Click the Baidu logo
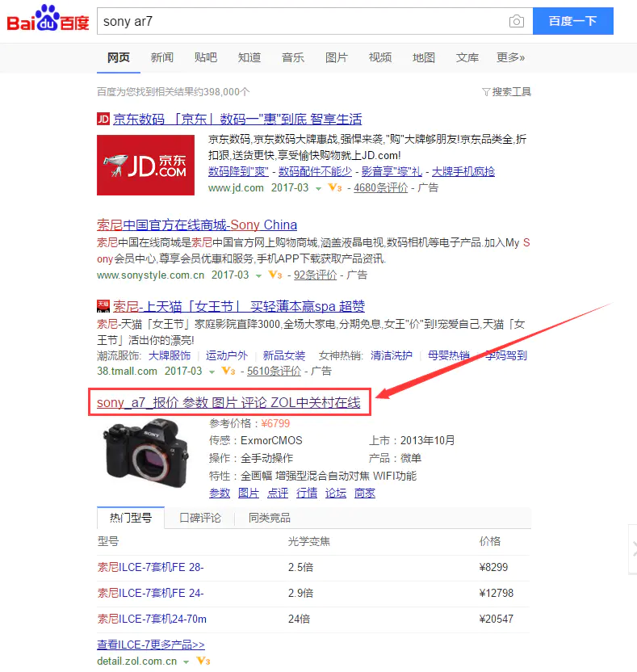The width and height of the screenshot is (637, 672). pos(48,19)
